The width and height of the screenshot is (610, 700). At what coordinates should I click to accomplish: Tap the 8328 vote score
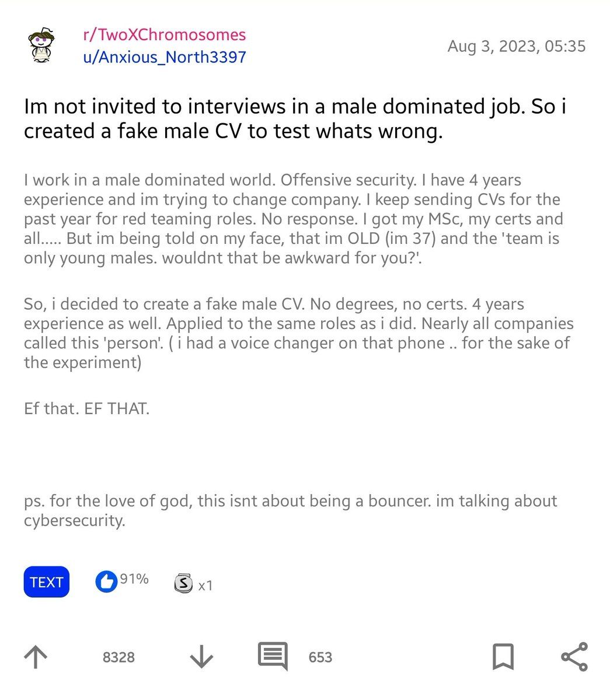(x=118, y=657)
